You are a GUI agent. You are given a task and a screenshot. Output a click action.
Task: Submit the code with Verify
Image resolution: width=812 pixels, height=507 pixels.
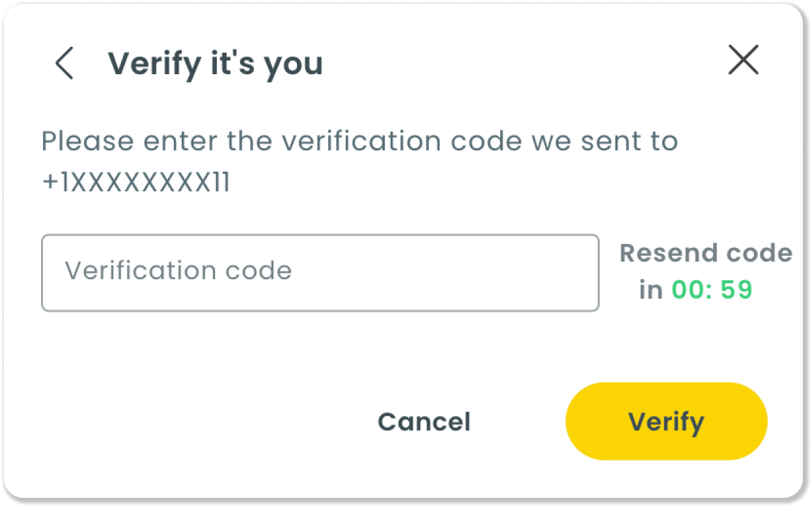pyautogui.click(x=666, y=421)
